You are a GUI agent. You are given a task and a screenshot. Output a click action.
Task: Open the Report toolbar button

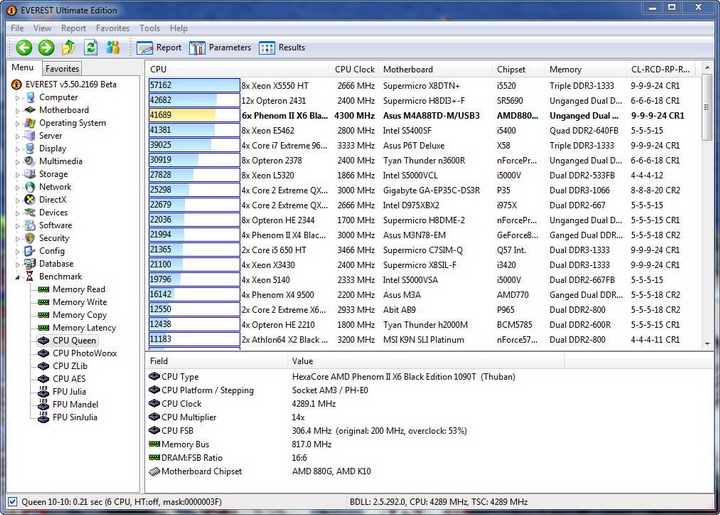pyautogui.click(x=159, y=48)
